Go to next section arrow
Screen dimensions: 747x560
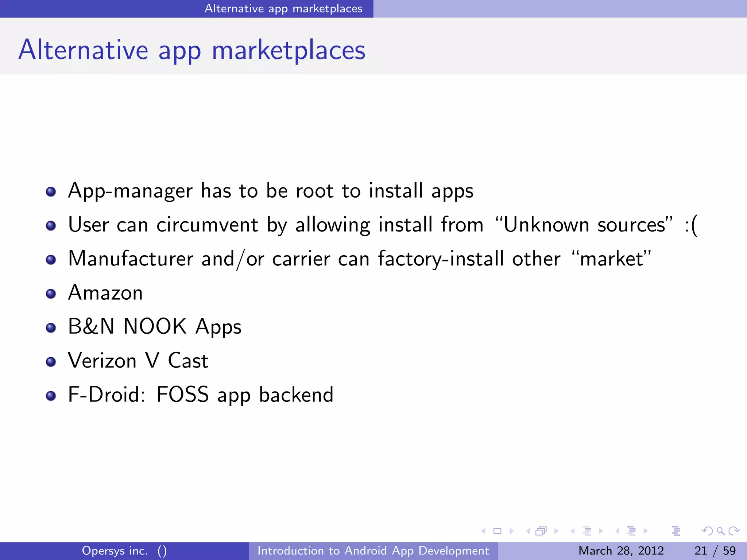click(646, 531)
